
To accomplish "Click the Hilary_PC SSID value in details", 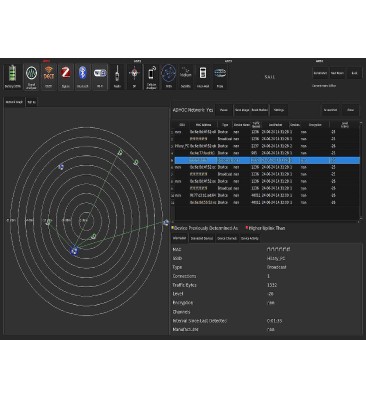I will coord(276,258).
